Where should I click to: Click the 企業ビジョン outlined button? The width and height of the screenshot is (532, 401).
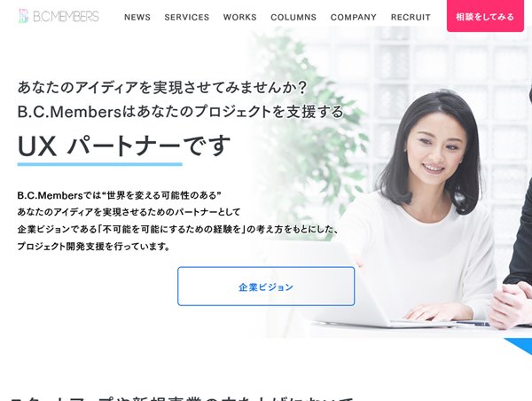coord(266,287)
